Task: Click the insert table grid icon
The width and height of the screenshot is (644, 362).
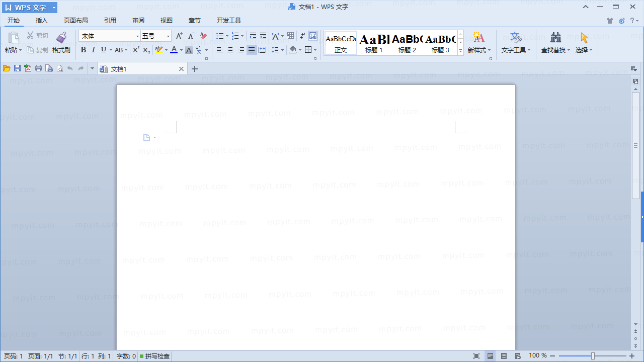Action: coord(290,36)
